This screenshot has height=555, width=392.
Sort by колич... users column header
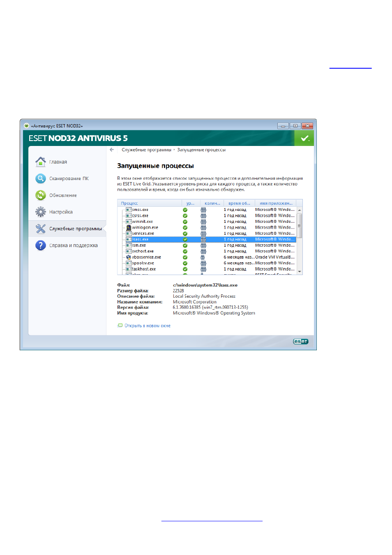coord(212,203)
